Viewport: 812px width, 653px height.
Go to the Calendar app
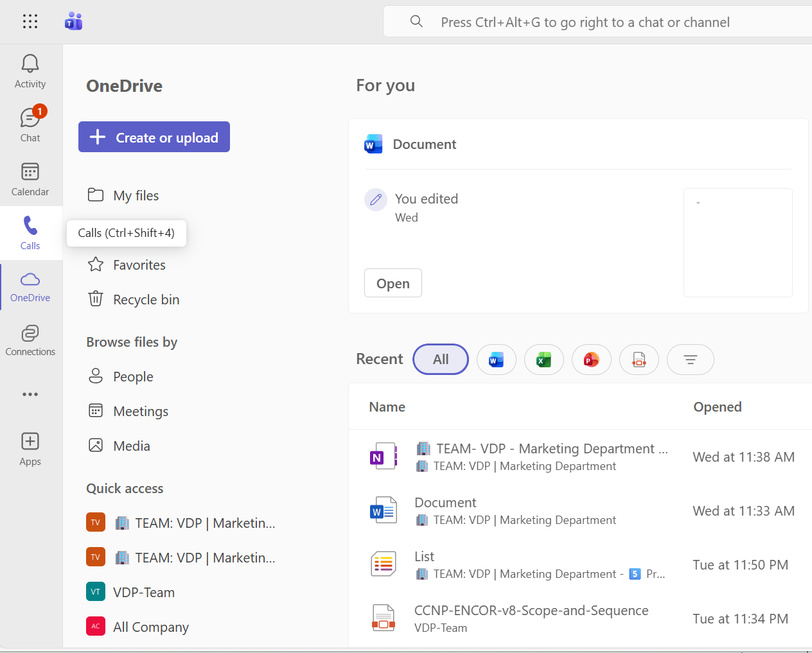[30, 178]
